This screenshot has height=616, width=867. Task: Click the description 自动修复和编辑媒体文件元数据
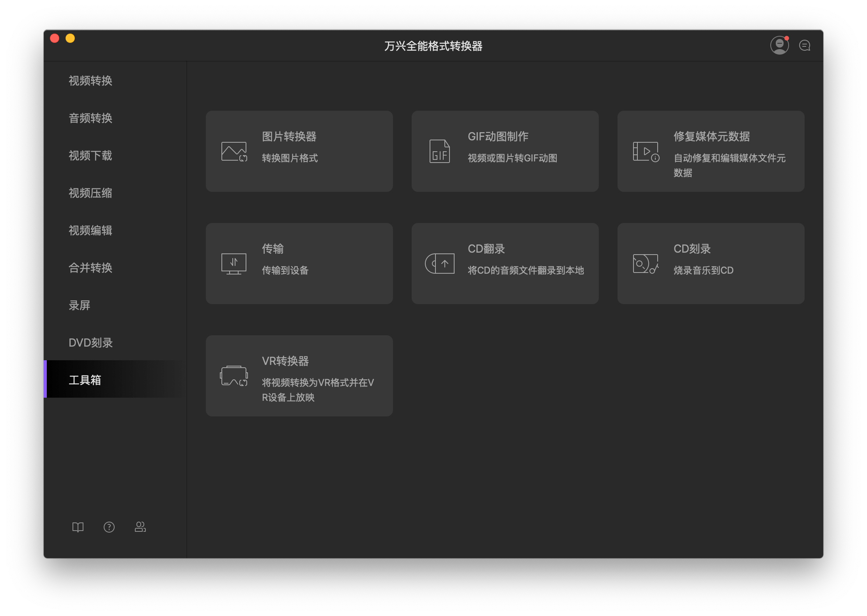[x=730, y=165]
